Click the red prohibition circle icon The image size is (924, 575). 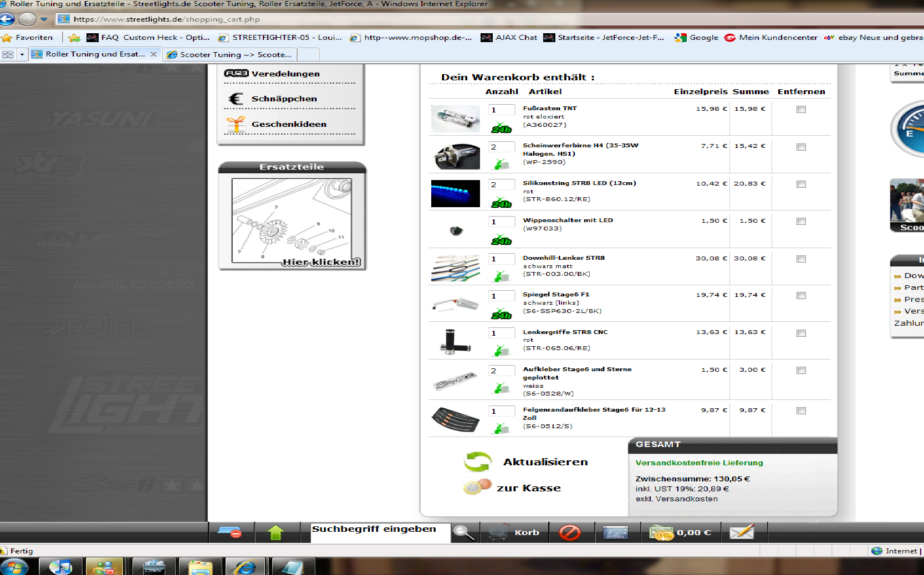click(570, 533)
